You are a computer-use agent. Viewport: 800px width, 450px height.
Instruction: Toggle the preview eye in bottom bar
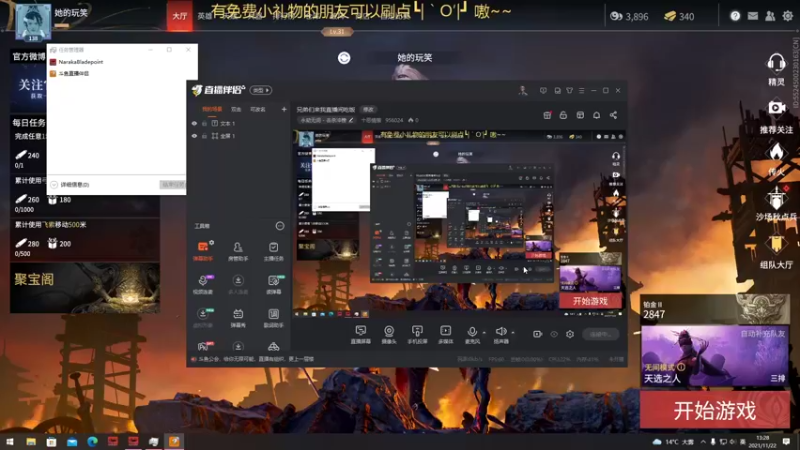[554, 334]
